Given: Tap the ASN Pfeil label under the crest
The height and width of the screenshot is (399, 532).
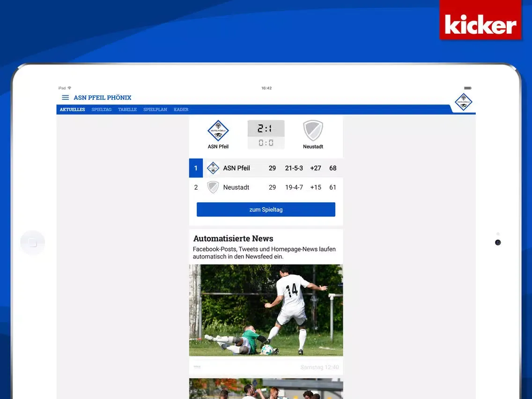Looking at the screenshot, I should 218,147.
